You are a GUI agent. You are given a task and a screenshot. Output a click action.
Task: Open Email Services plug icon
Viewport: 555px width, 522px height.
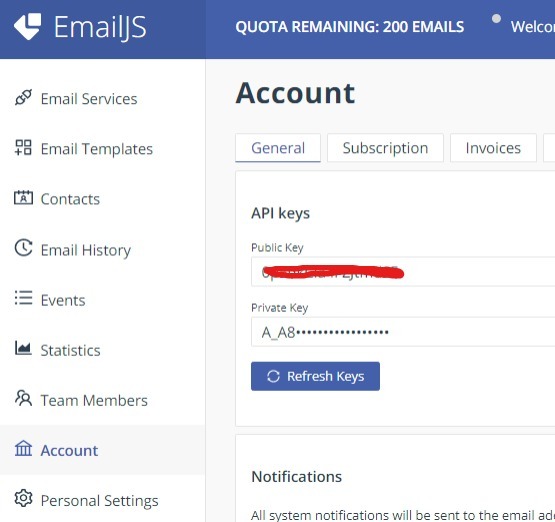coord(23,98)
